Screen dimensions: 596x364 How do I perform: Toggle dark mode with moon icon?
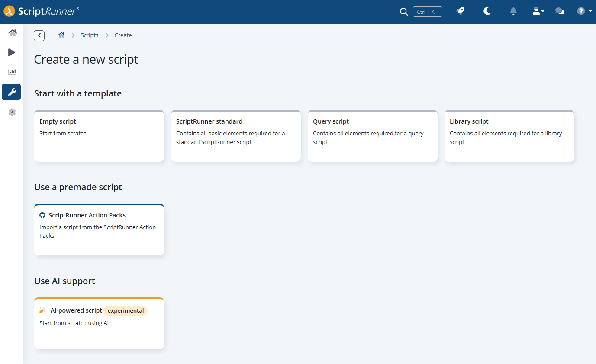(x=487, y=11)
